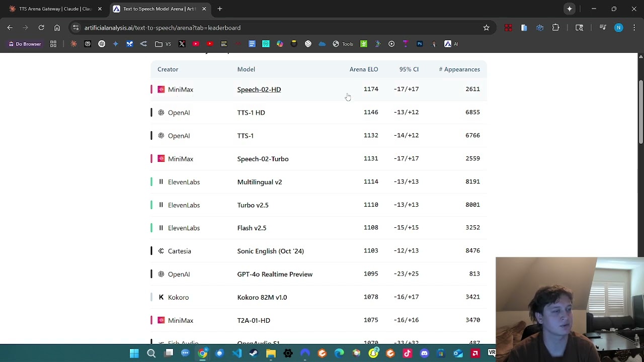Select the Speech-02-Turbo model name
644x362 pixels.
[x=263, y=159]
